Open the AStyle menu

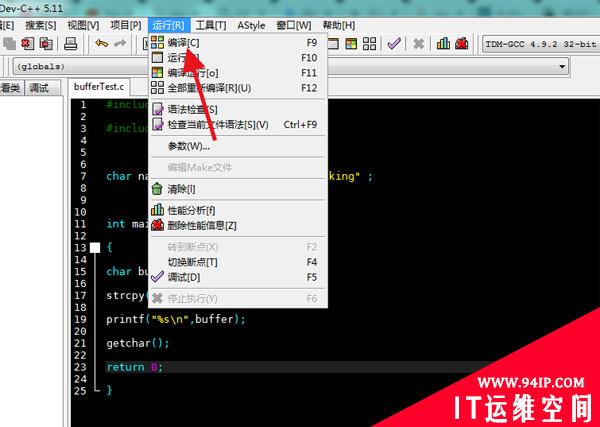(x=251, y=26)
